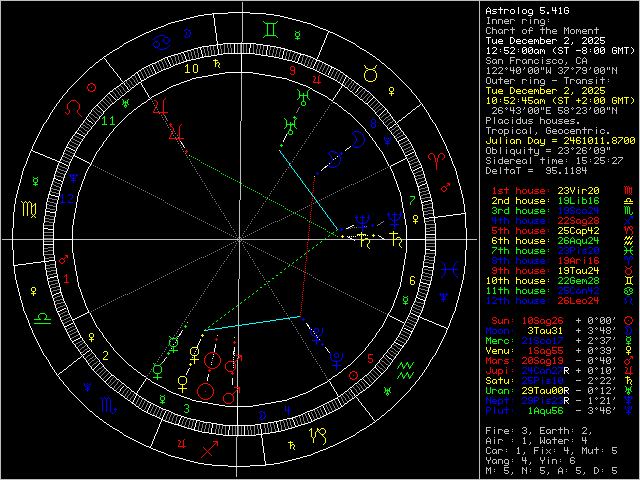Click the Taurus symbol on the outer wheel
The image size is (640, 480).
369,73
